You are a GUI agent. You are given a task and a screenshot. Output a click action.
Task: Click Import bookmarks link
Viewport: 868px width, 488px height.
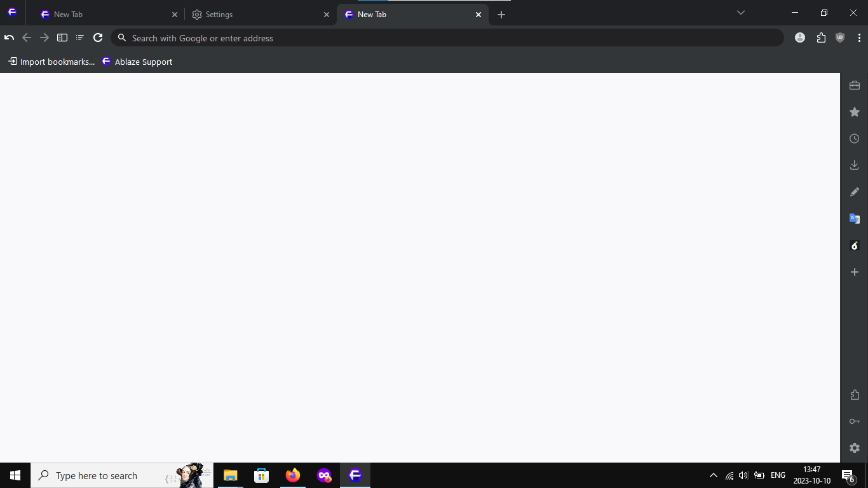(x=51, y=62)
